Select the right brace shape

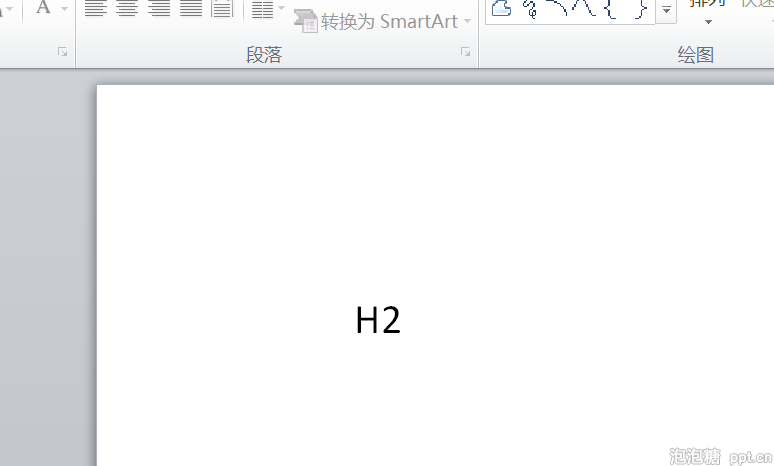641,8
